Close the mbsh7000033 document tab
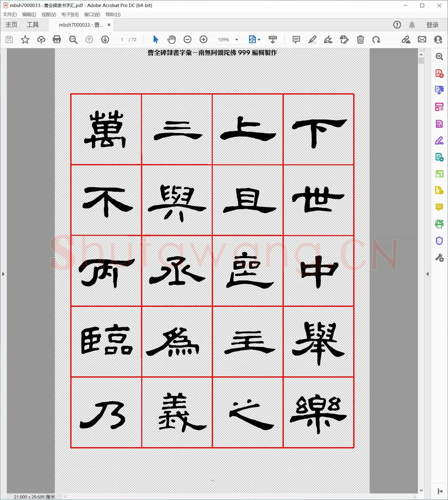This screenshot has height=500, width=448. click(x=109, y=25)
